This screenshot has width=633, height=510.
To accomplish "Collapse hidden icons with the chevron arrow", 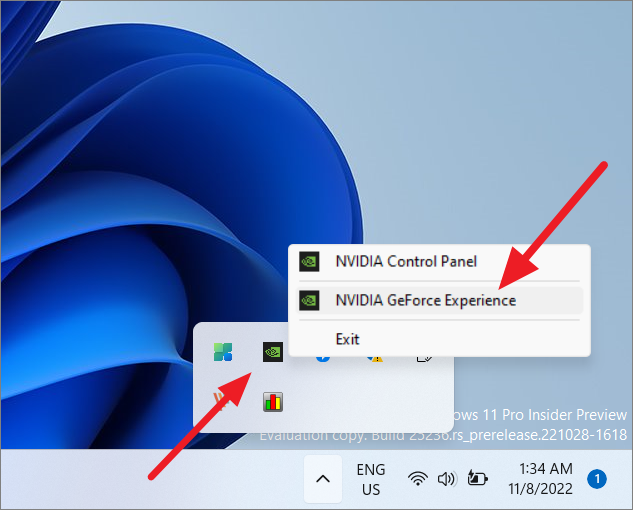I will pyautogui.click(x=323, y=479).
